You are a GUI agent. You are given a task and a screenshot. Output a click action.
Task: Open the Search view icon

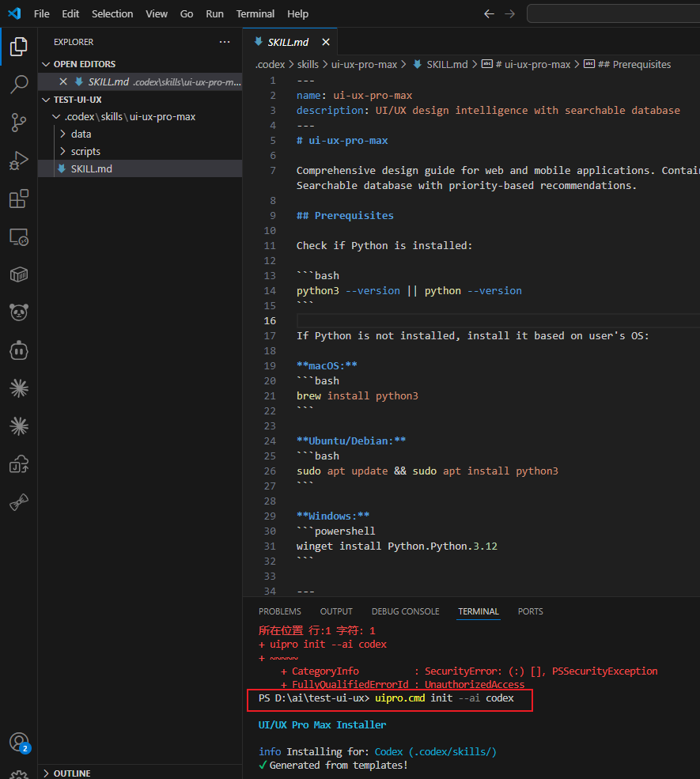(18, 84)
